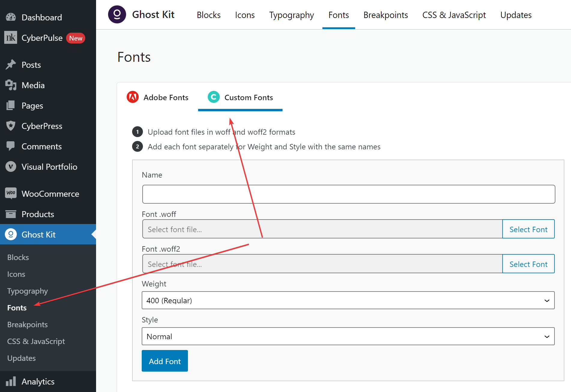571x392 pixels.
Task: Open the Style dropdown showing Normal
Action: coord(348,336)
